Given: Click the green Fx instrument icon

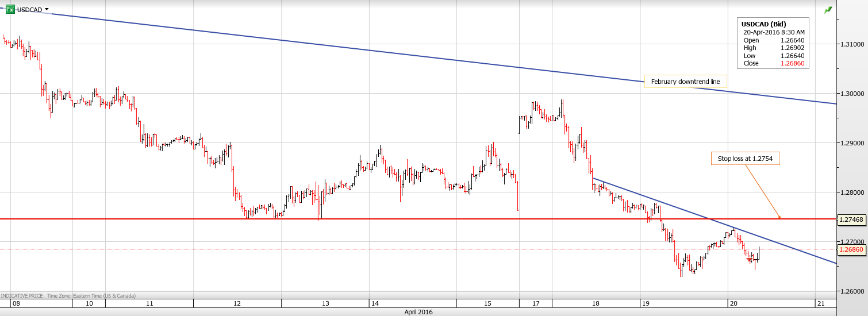Looking at the screenshot, I should [10, 9].
